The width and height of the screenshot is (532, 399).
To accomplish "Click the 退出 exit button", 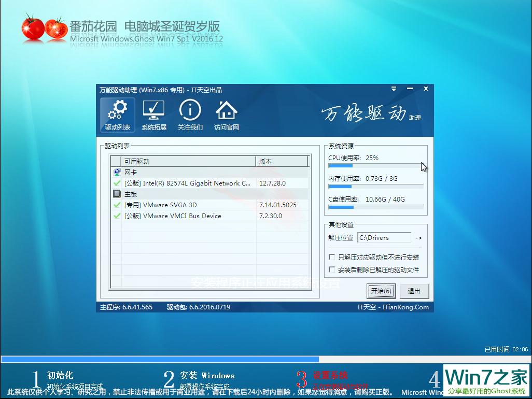I will pos(414,291).
